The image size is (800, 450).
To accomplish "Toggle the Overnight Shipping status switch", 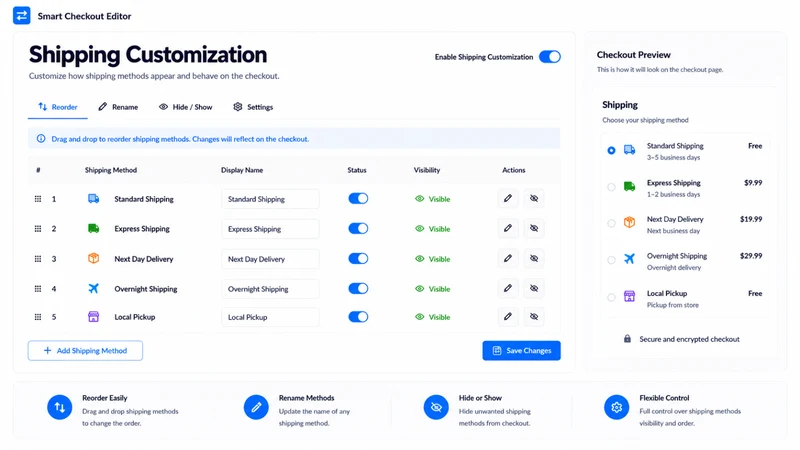I will [358, 288].
